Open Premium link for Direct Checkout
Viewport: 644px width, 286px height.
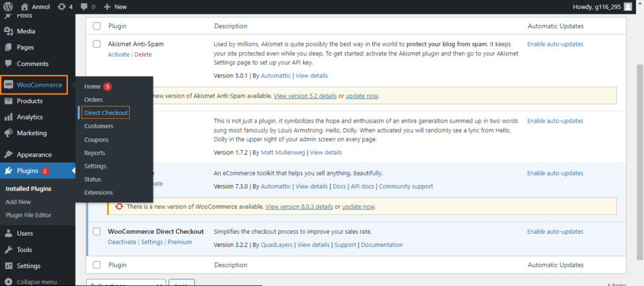click(x=179, y=242)
